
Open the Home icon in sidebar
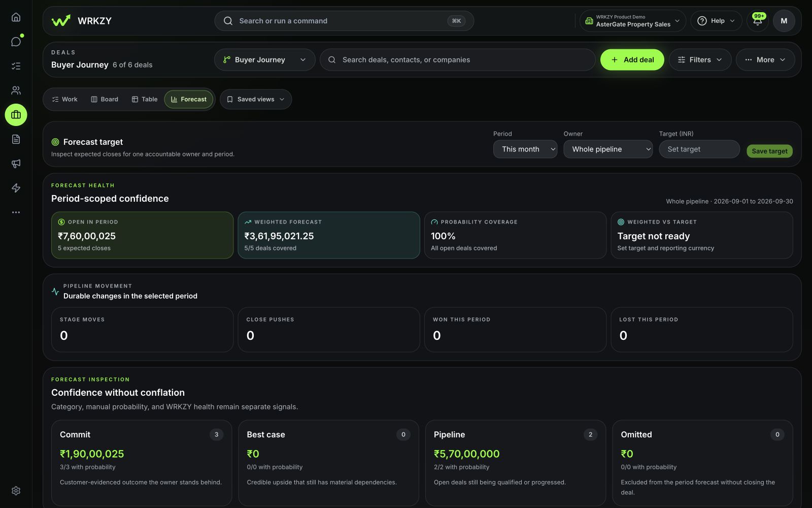(x=16, y=17)
